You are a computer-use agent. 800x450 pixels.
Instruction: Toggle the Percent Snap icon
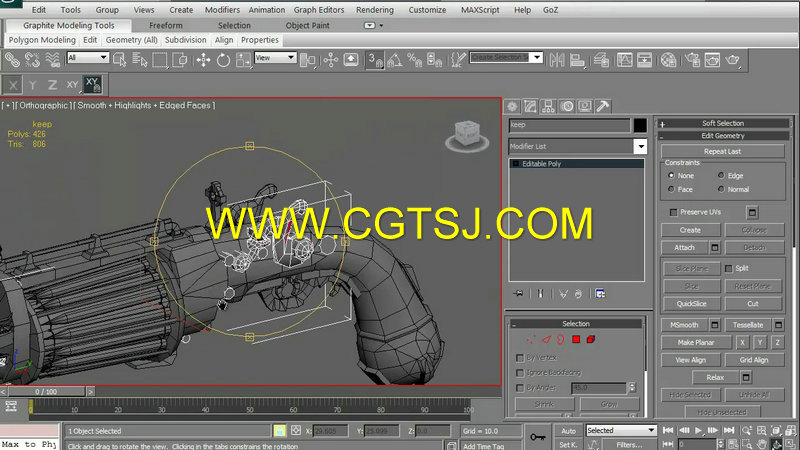(414, 60)
